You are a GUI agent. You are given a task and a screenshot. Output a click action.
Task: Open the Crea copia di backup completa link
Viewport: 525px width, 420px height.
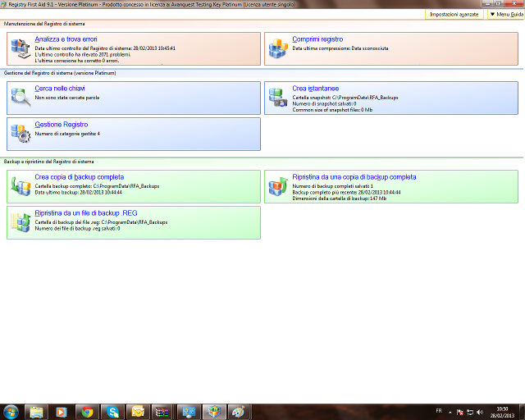[80, 177]
